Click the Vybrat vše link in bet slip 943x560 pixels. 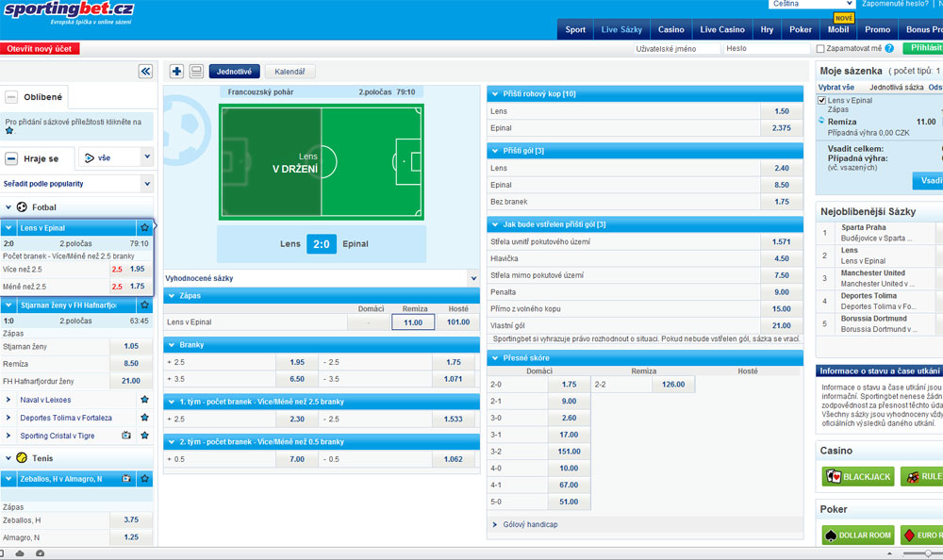(x=835, y=88)
